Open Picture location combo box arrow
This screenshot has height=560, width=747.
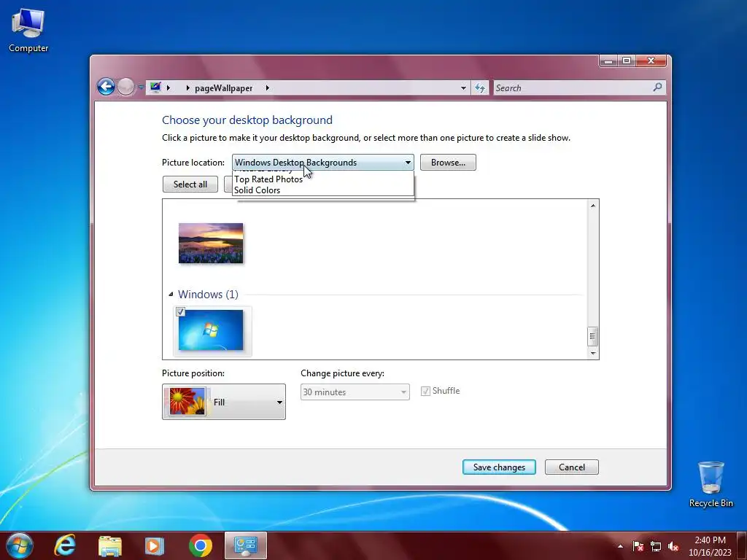[408, 163]
